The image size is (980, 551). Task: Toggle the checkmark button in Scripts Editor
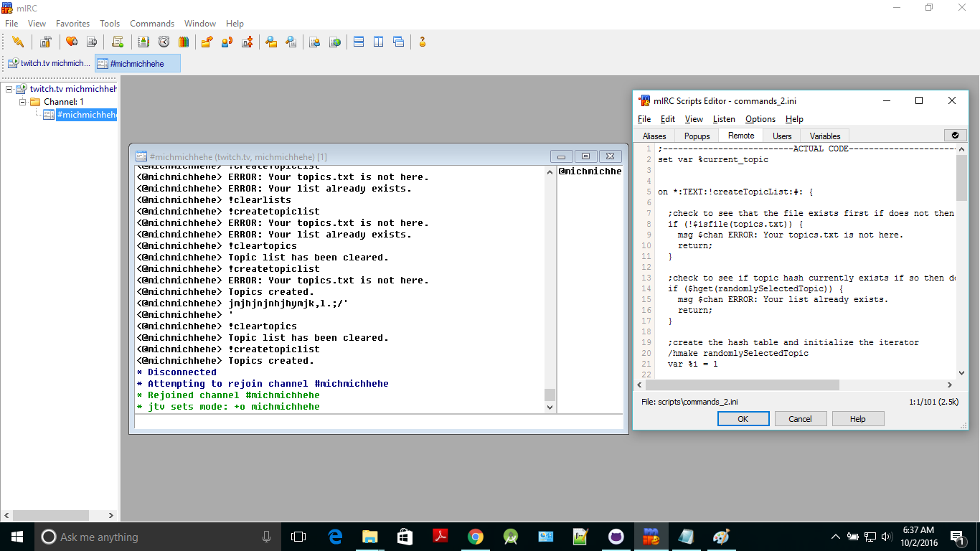point(955,135)
